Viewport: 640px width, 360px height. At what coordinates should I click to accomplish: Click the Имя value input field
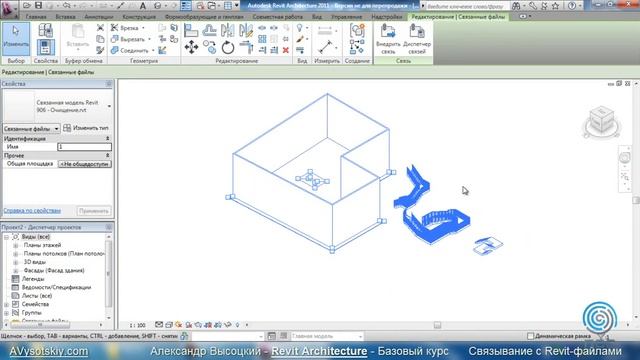pos(84,147)
